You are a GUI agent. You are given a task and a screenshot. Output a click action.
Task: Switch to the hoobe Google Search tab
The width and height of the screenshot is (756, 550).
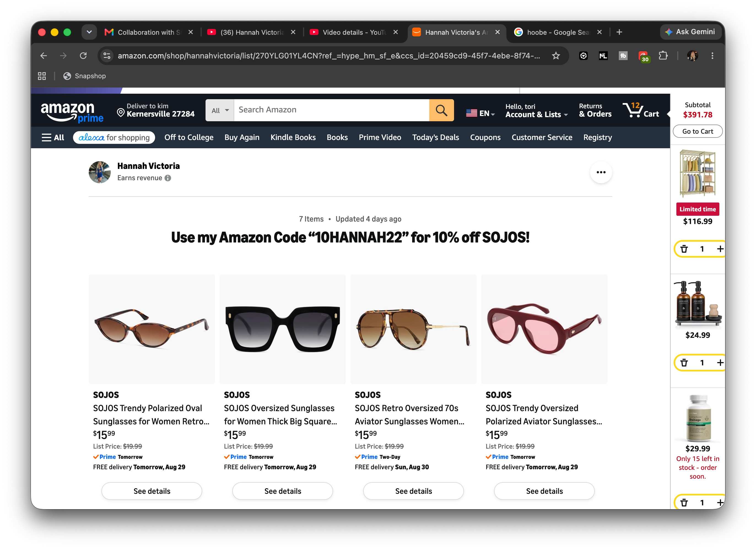(x=558, y=32)
